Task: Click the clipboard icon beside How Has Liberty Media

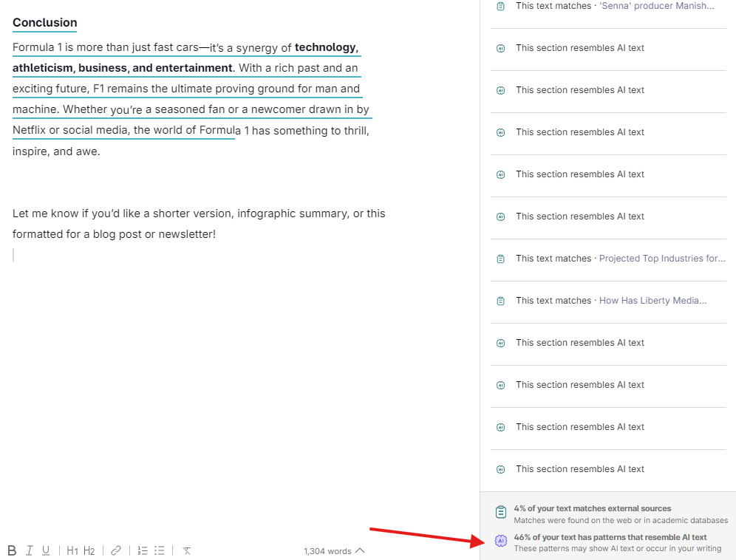Action: (x=501, y=301)
